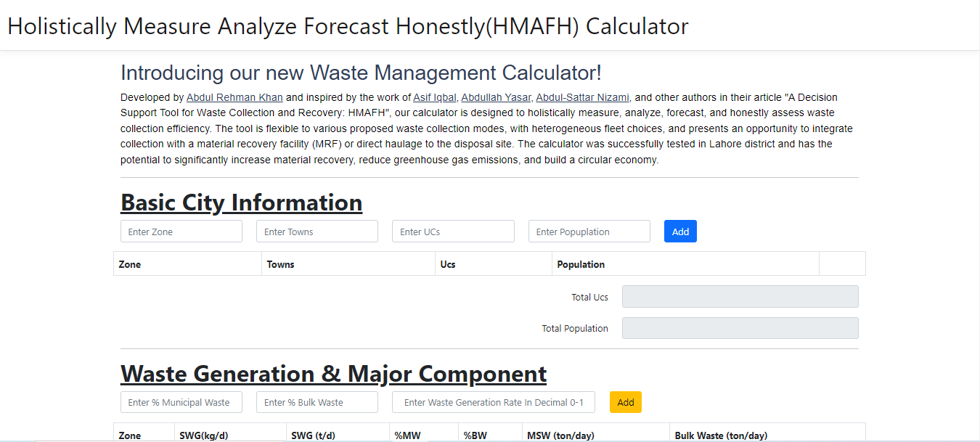Image resolution: width=980 pixels, height=442 pixels.
Task: Click the Total Population output field
Action: coord(740,328)
